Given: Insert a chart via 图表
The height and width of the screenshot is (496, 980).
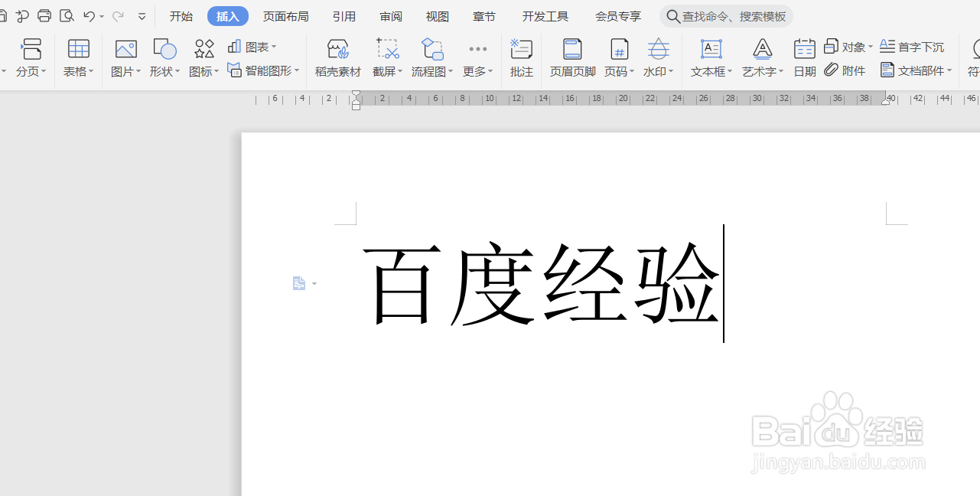Looking at the screenshot, I should (252, 47).
